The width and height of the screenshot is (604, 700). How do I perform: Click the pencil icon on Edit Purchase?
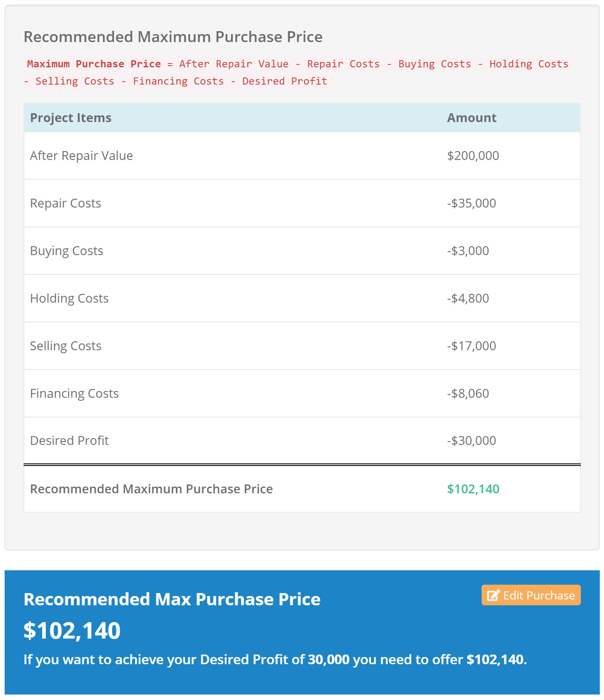[x=493, y=595]
